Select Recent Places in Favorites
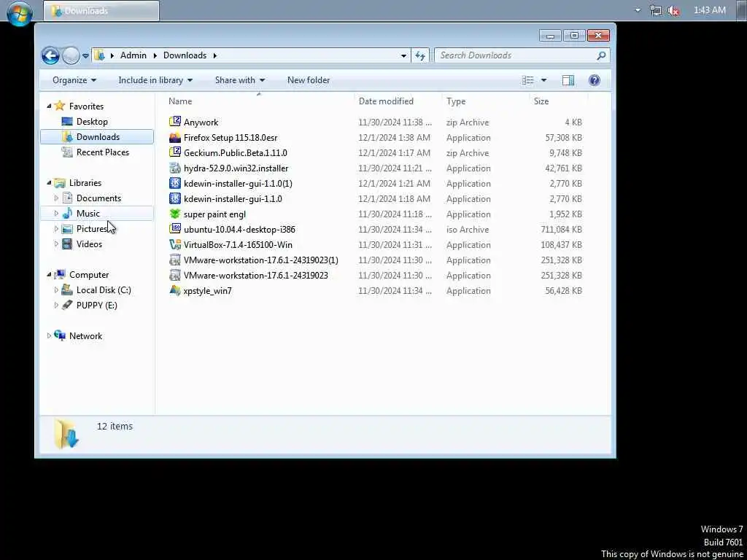The height and width of the screenshot is (560, 747). click(x=102, y=152)
